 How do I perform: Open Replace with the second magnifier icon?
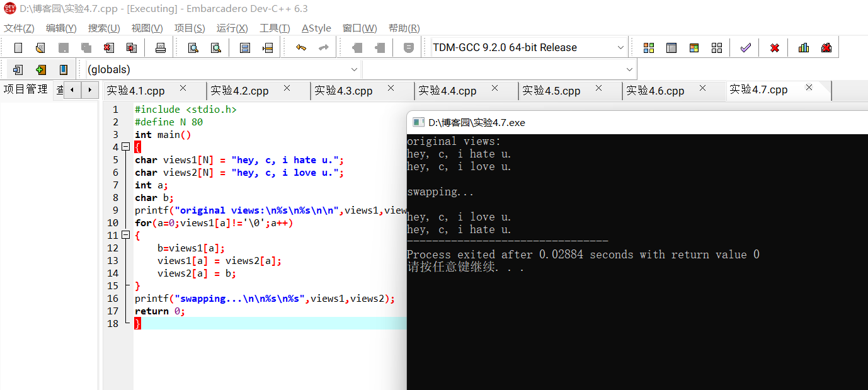pos(216,48)
